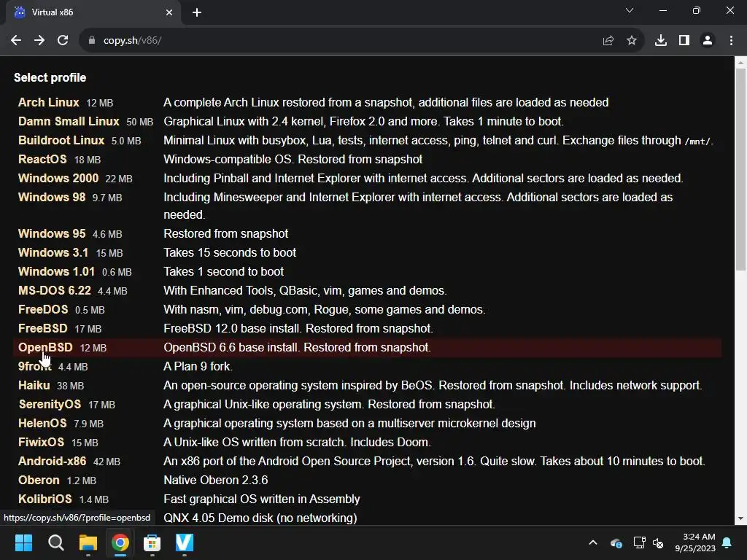Start the Windows 1.01 profile
747x560 pixels.
coord(56,272)
